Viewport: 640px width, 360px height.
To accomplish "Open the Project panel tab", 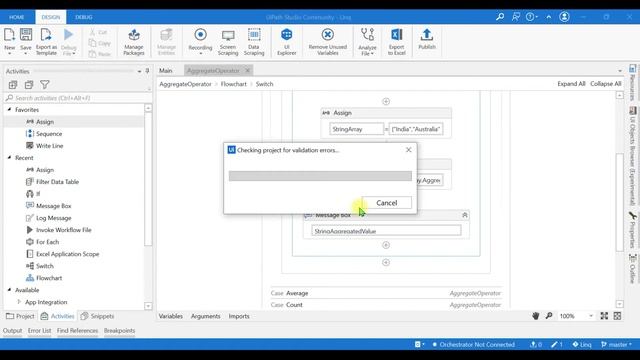I will [x=20, y=316].
